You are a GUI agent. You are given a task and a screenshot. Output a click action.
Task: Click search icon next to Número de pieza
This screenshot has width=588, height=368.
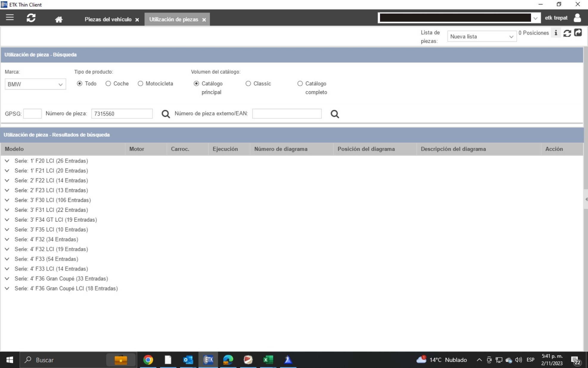click(x=166, y=114)
